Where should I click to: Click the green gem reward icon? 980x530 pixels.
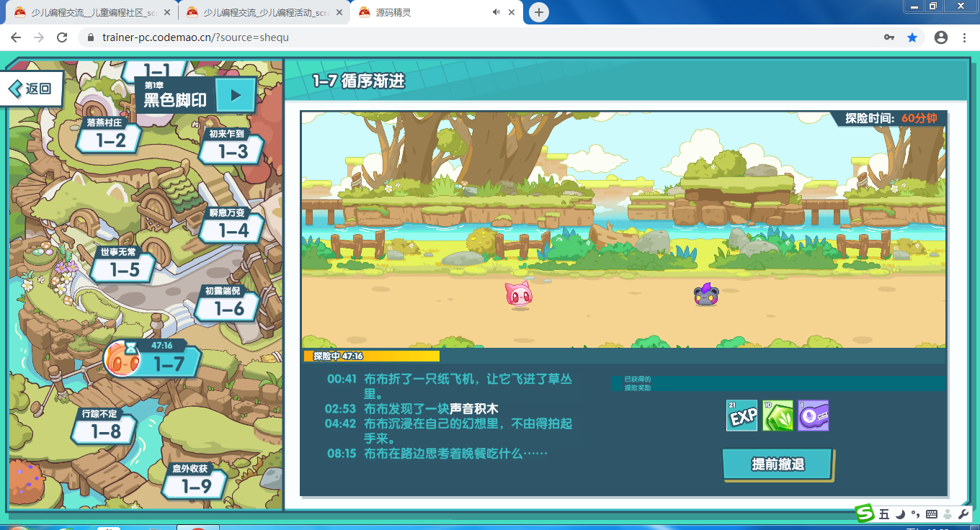click(x=778, y=416)
